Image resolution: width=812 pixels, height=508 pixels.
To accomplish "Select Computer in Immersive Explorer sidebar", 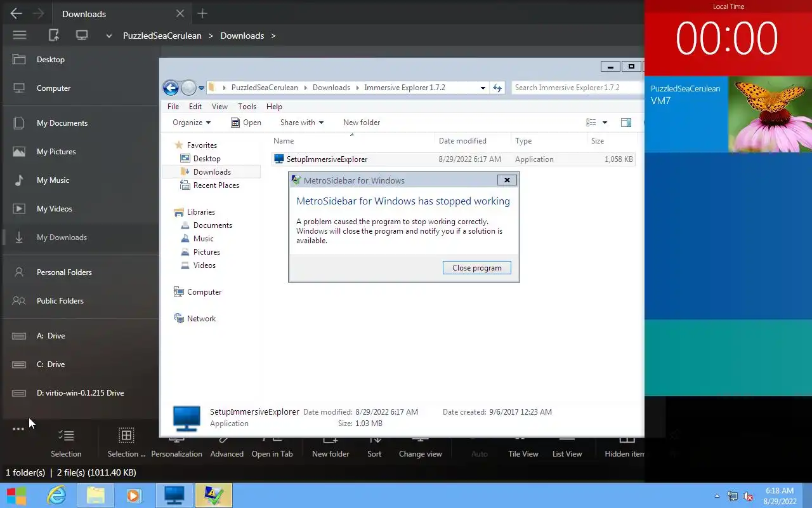I will (x=81, y=88).
